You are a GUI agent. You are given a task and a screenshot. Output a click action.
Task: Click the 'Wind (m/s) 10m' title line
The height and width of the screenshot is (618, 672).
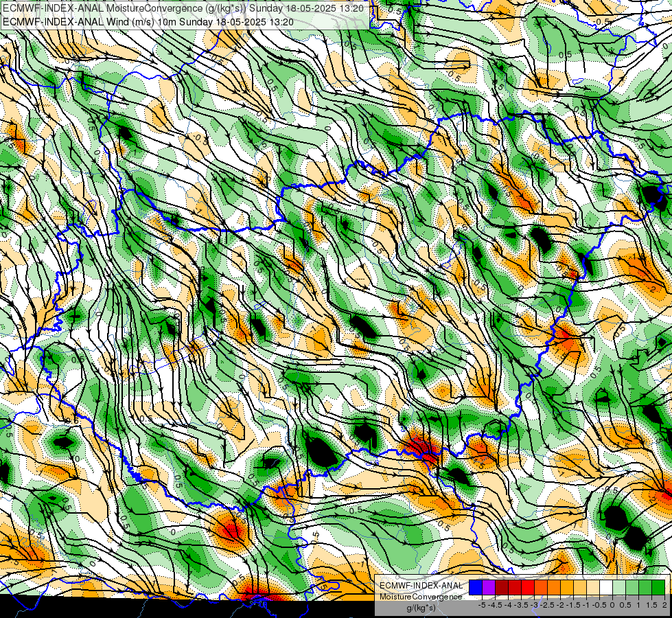[x=148, y=22]
